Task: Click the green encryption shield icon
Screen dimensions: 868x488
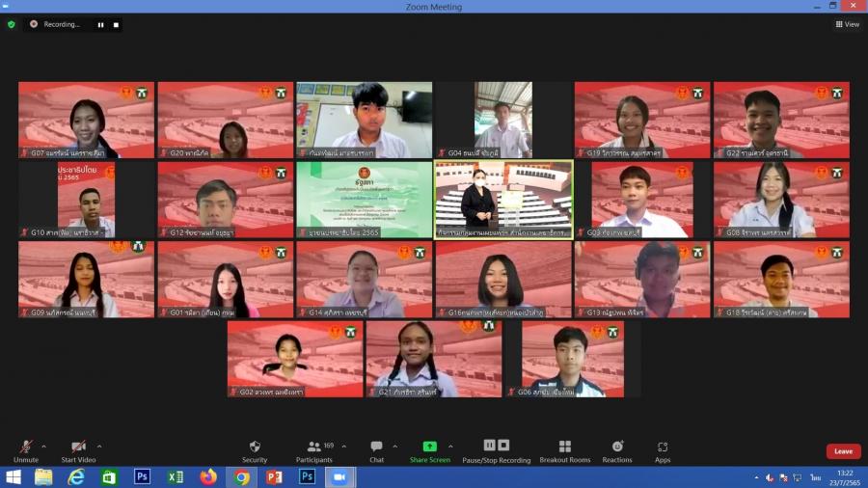Action: 12,24
